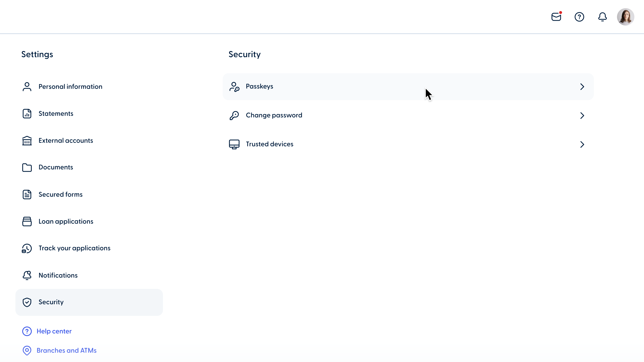
Task: Open the Help center link
Action: 54,331
